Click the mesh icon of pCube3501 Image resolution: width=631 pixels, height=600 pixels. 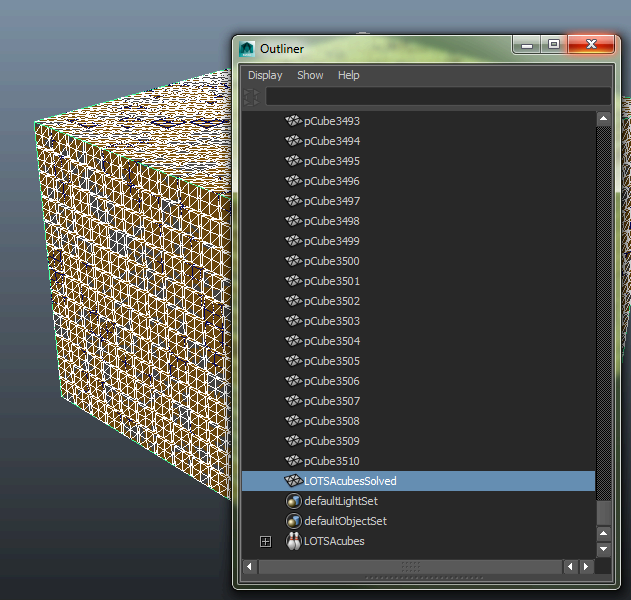pyautogui.click(x=294, y=280)
